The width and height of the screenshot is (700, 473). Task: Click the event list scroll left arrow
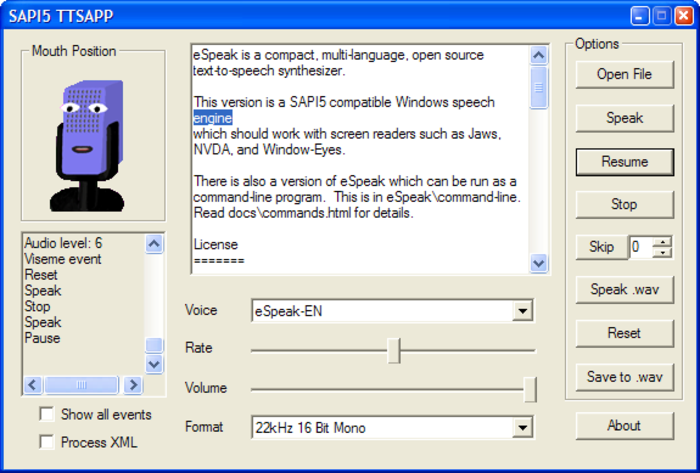coord(33,385)
